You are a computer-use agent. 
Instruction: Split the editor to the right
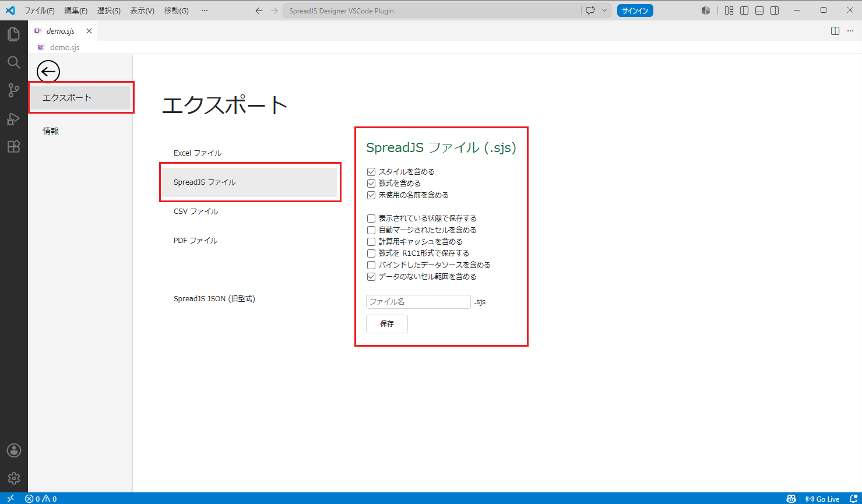tap(835, 31)
